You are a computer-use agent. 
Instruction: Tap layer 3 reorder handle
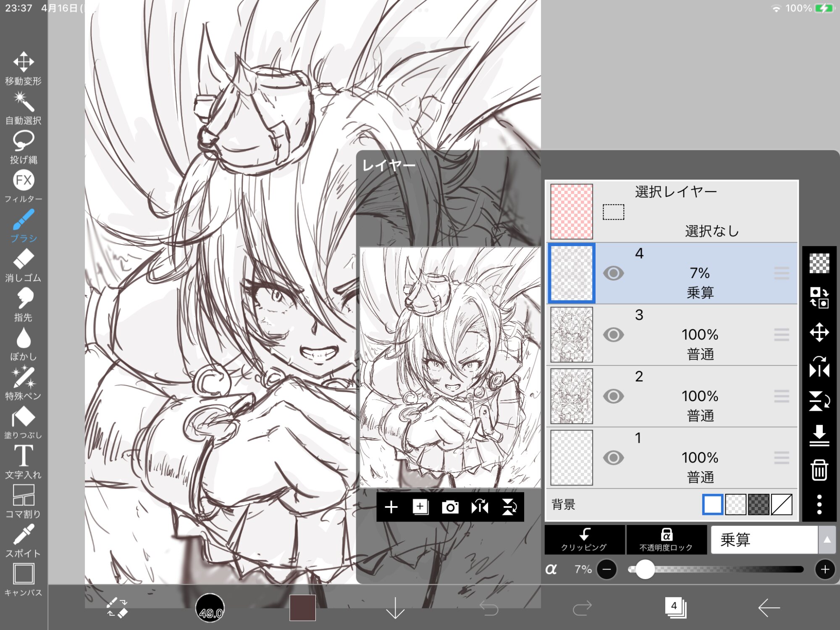tap(782, 335)
